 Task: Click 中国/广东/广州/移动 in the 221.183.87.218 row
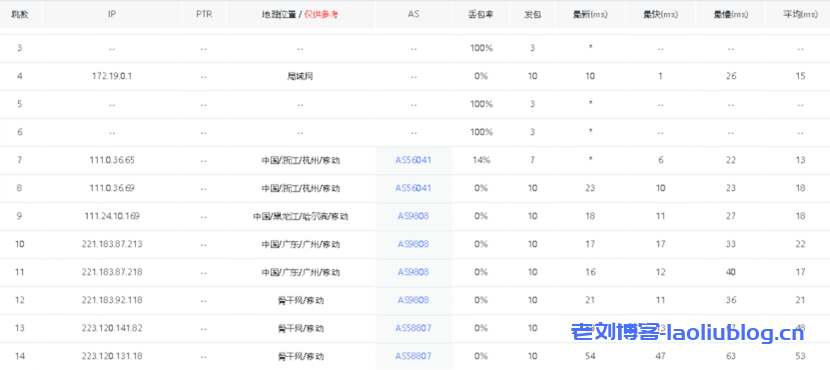pos(300,272)
